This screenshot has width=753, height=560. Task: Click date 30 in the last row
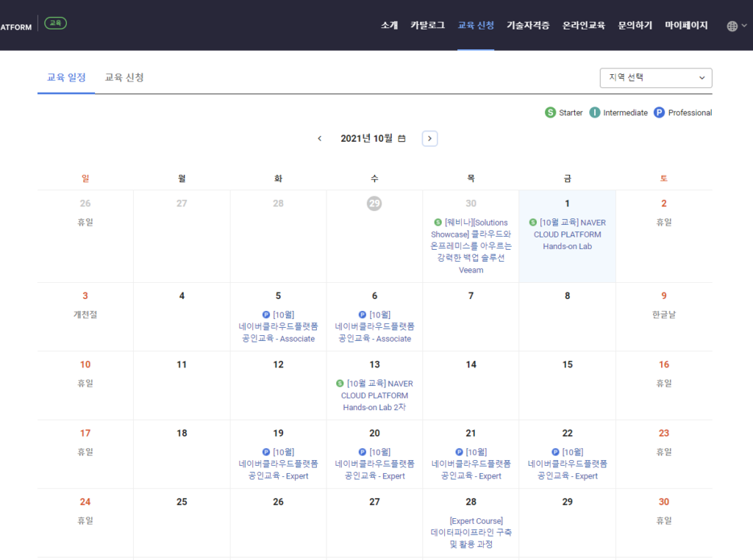tap(664, 502)
